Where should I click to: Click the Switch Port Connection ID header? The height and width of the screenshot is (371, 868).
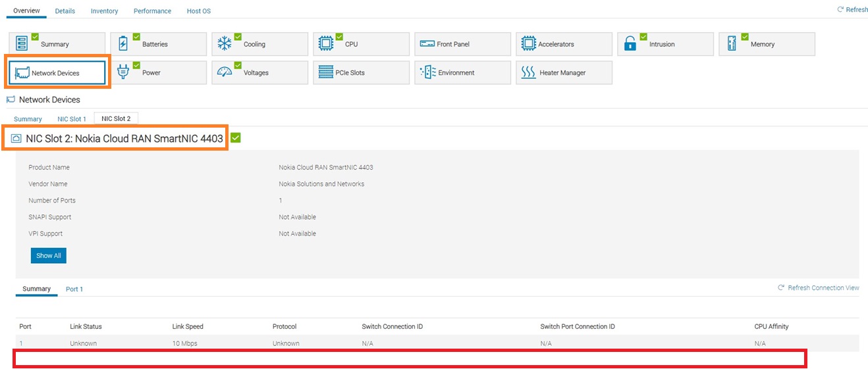pos(578,326)
